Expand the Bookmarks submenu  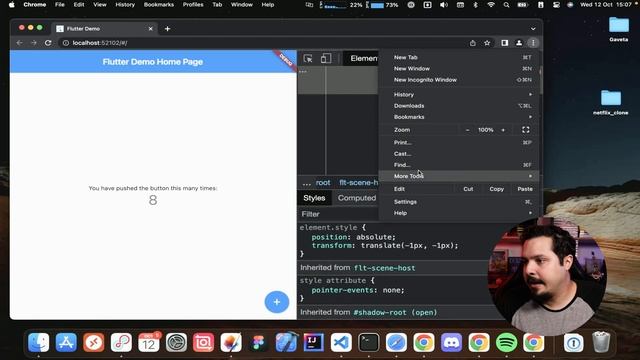coord(459,117)
